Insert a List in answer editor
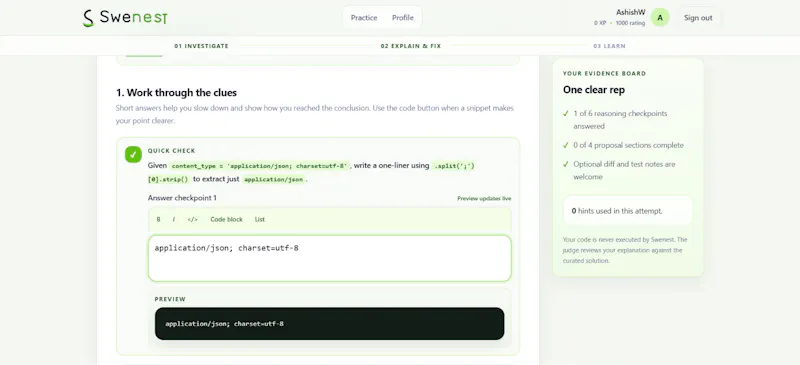The width and height of the screenshot is (800, 365). pyautogui.click(x=260, y=220)
